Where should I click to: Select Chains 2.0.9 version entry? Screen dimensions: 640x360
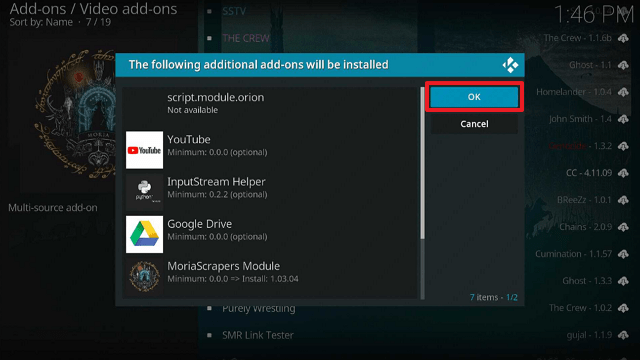click(585, 227)
